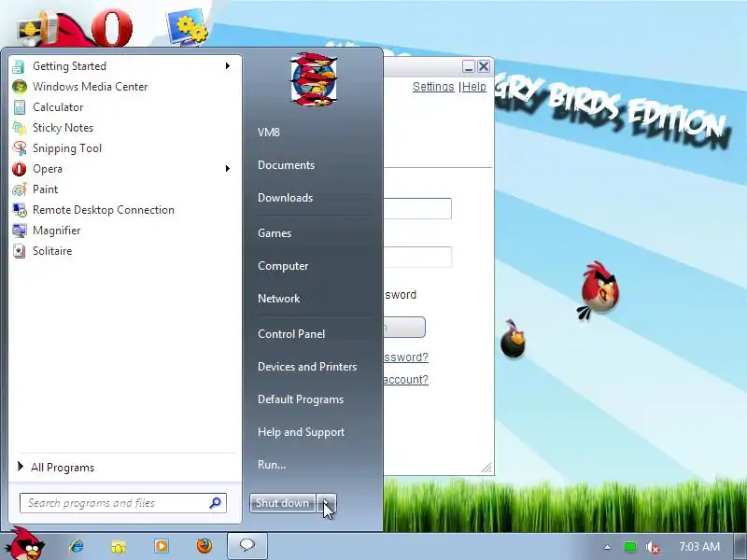The image size is (747, 560).
Task: Click the account link in background window
Action: 405,380
